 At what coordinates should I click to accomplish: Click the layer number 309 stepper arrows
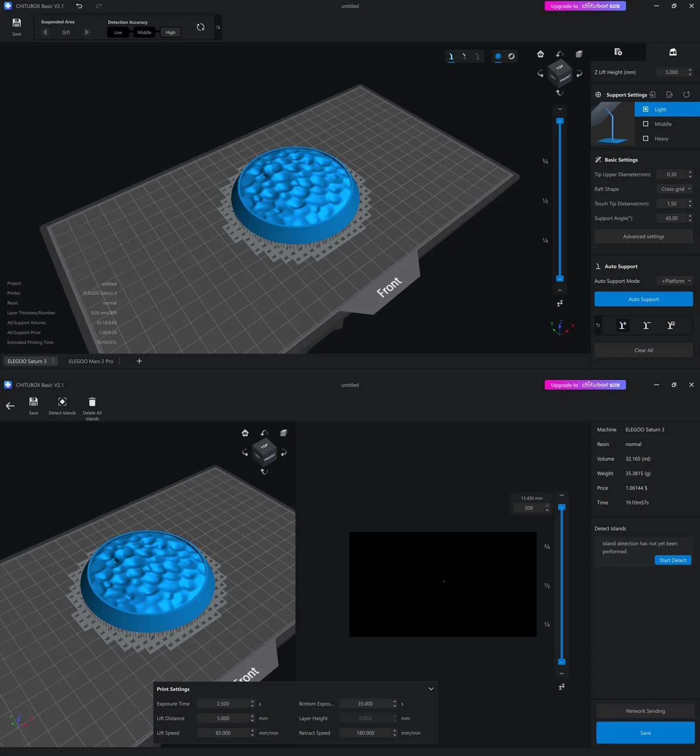[x=547, y=508]
